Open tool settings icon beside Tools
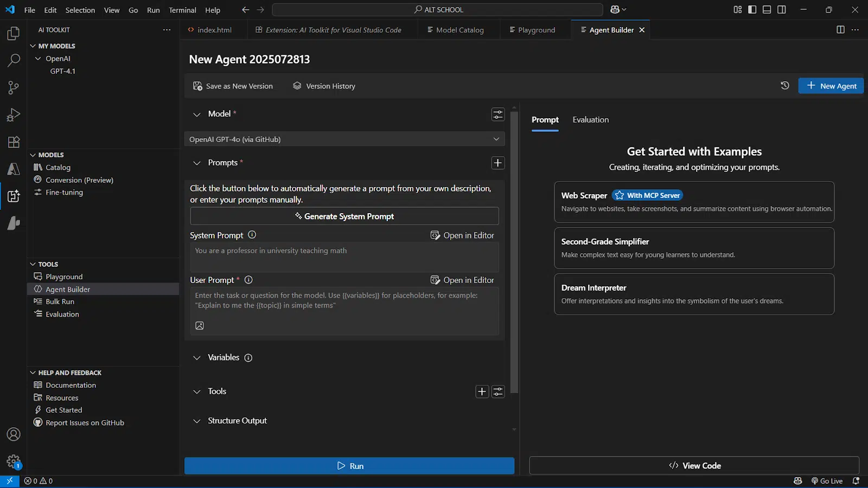This screenshot has width=868, height=488. 498,391
